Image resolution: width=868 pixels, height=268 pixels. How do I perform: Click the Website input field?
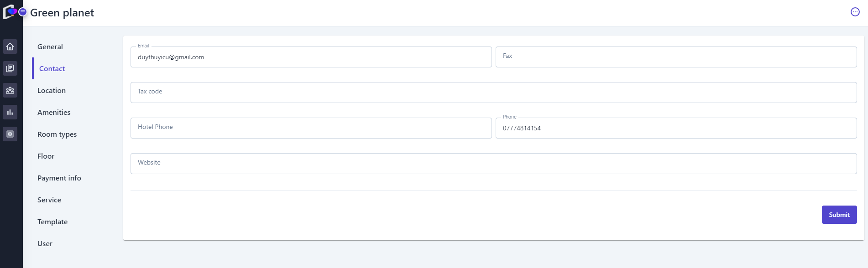click(493, 164)
